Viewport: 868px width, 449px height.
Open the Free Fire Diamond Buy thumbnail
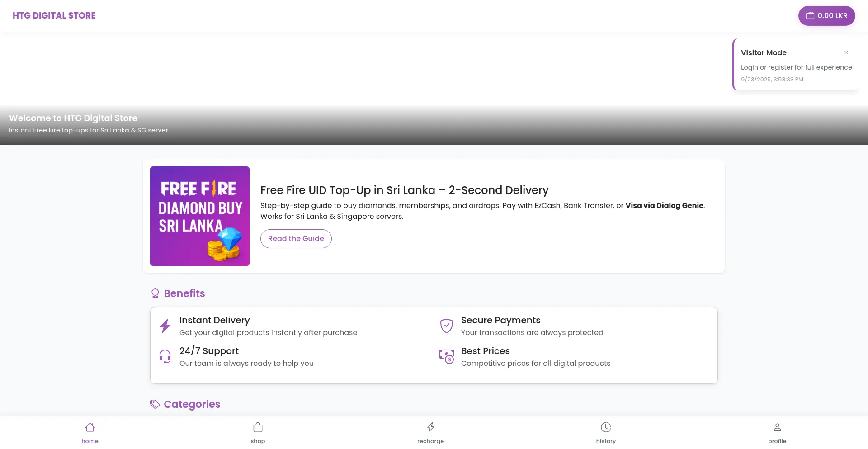pos(200,216)
